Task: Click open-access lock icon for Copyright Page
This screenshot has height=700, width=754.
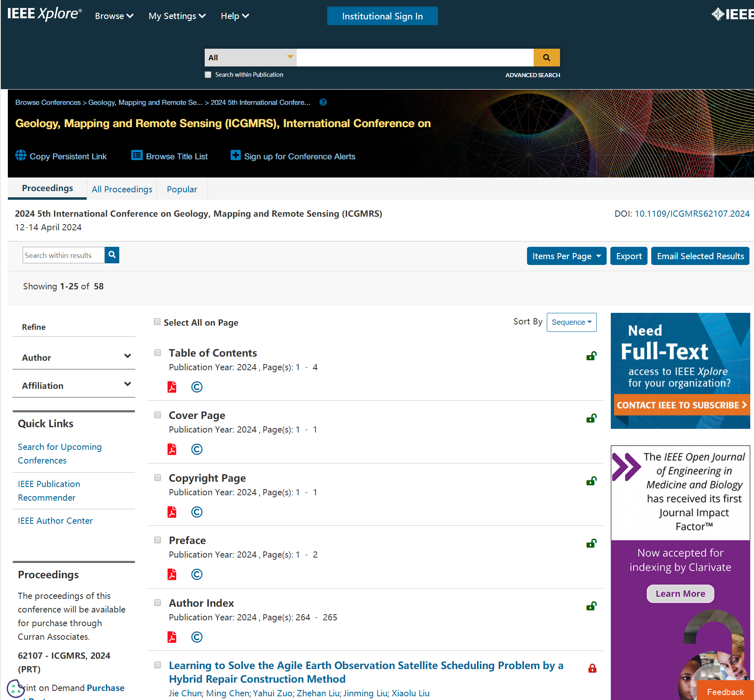Action: pos(591,481)
